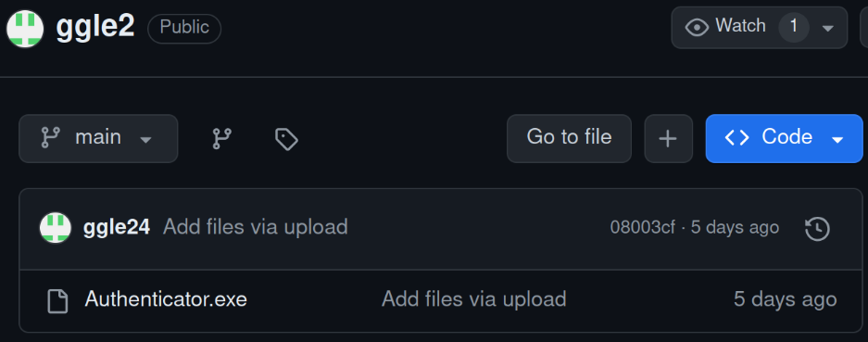Open the Watch dropdown arrow
This screenshot has height=342, width=868.
click(x=827, y=29)
